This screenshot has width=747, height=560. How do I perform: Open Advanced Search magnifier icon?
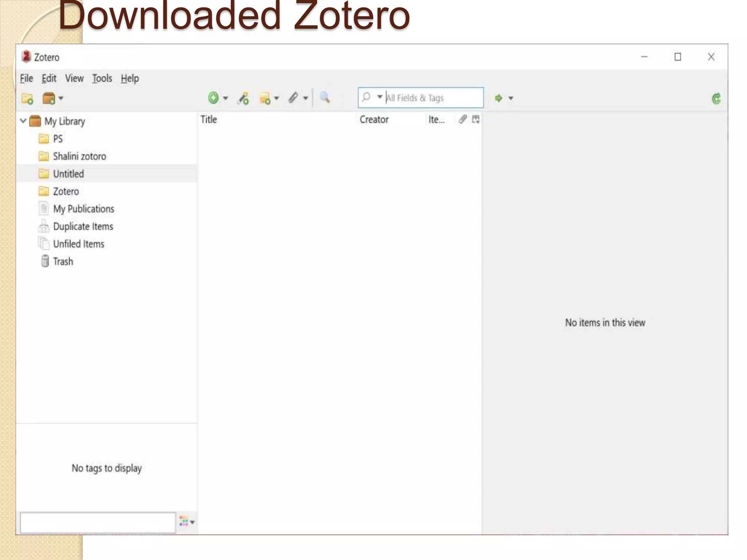pyautogui.click(x=325, y=98)
